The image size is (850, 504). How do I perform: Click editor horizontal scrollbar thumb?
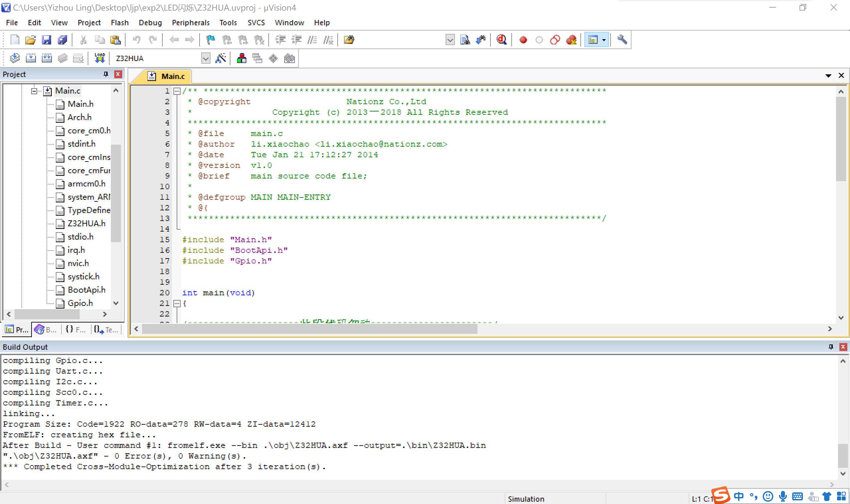pos(309,329)
